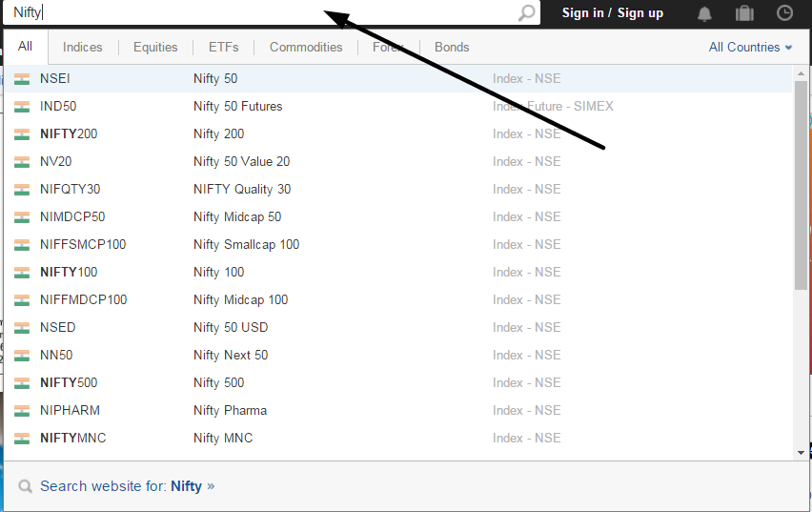812x512 pixels.
Task: Select the NIFTY100 result
Action: coord(398,272)
